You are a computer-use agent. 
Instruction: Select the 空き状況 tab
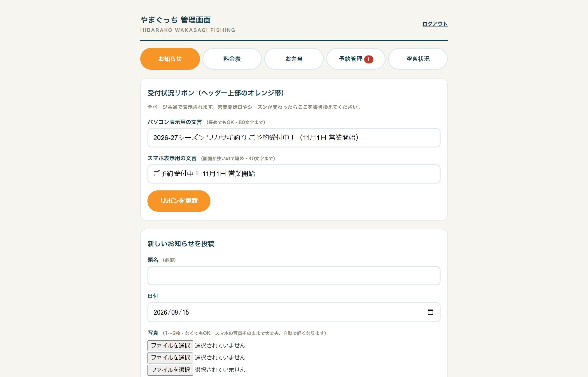pyautogui.click(x=418, y=59)
